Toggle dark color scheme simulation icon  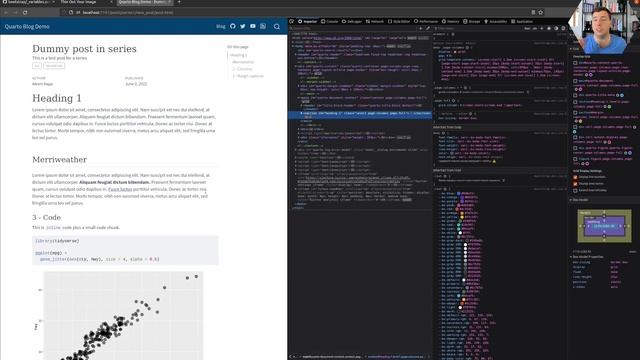[x=556, y=29]
